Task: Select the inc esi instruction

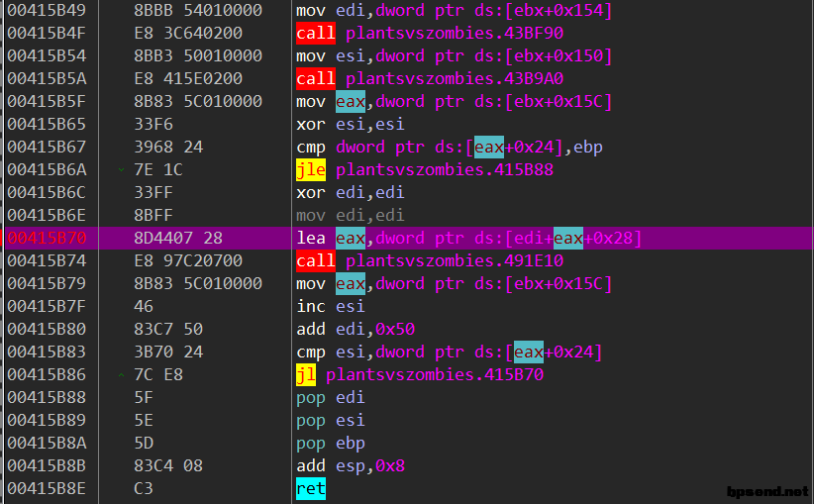Action: coord(330,307)
